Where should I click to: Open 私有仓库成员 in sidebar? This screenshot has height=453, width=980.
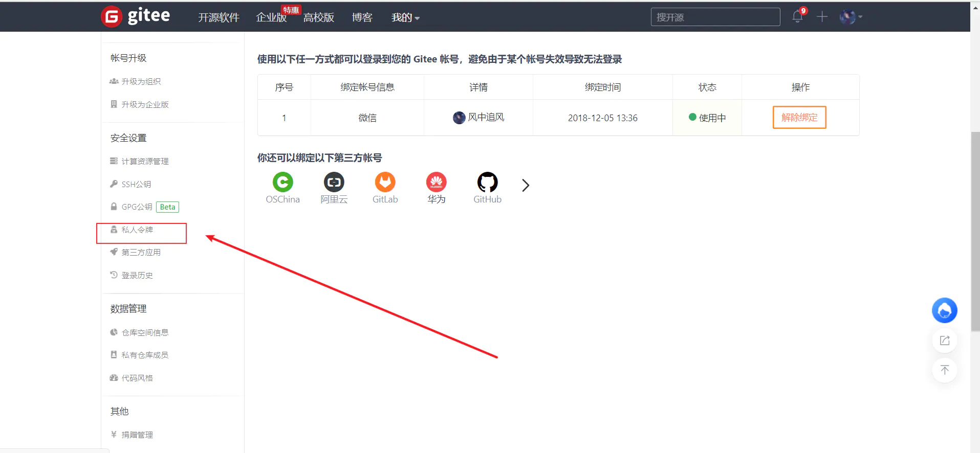tap(140, 355)
